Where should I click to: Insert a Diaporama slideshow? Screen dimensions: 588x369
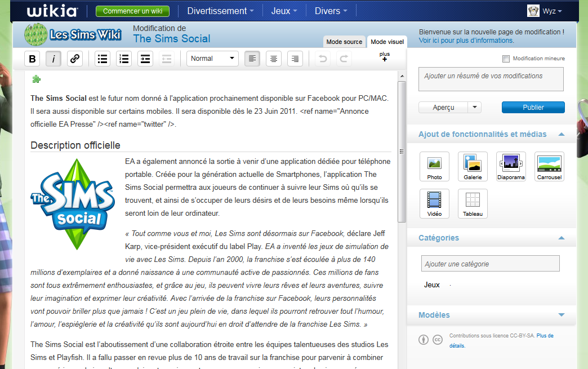[x=511, y=167]
